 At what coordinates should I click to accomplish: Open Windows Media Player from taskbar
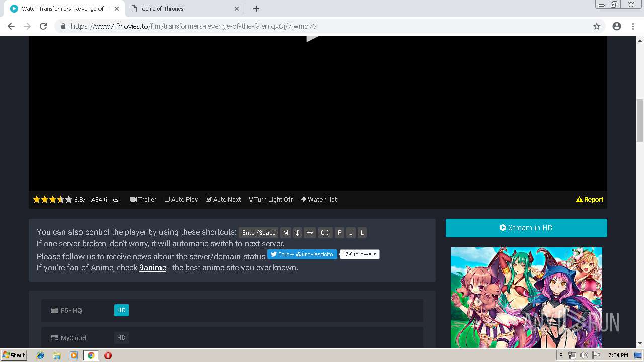(74, 355)
